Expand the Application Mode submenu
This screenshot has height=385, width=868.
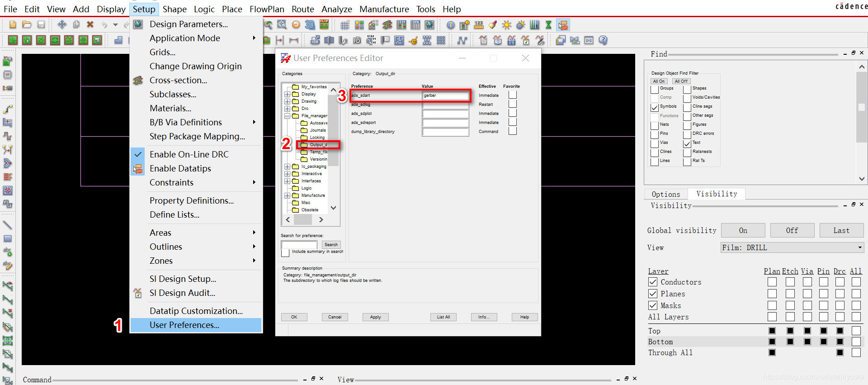(x=196, y=38)
